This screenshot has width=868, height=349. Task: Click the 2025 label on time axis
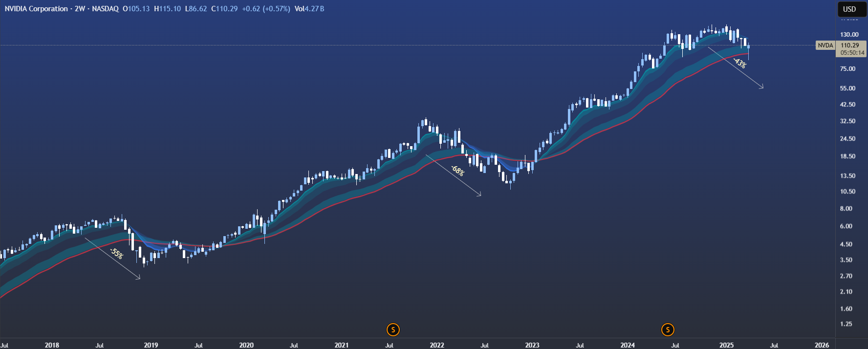pyautogui.click(x=727, y=345)
